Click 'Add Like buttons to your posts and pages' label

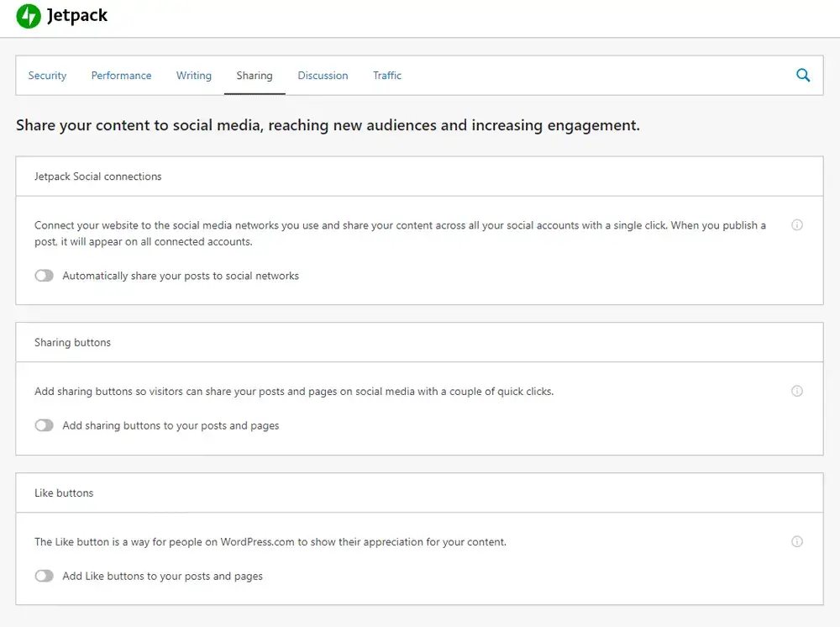[x=162, y=577]
